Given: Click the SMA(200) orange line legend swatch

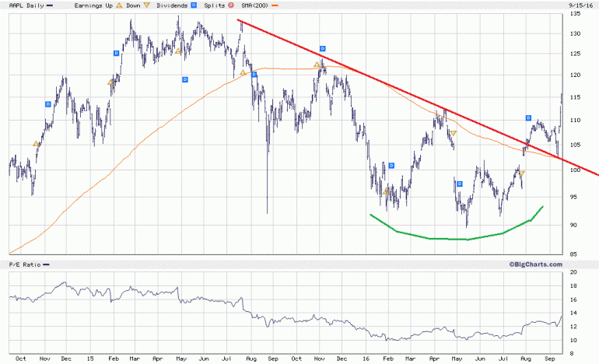Looking at the screenshot, I should [275, 5].
